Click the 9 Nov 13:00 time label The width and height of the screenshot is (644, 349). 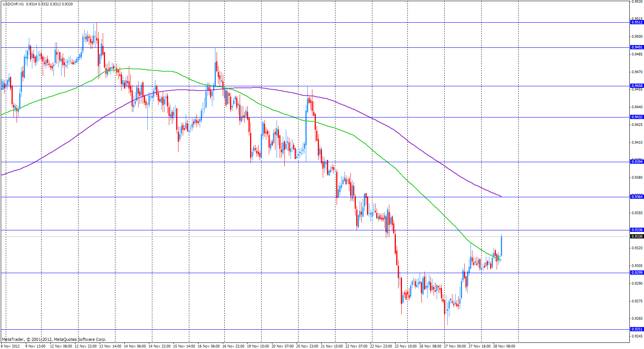35,346
